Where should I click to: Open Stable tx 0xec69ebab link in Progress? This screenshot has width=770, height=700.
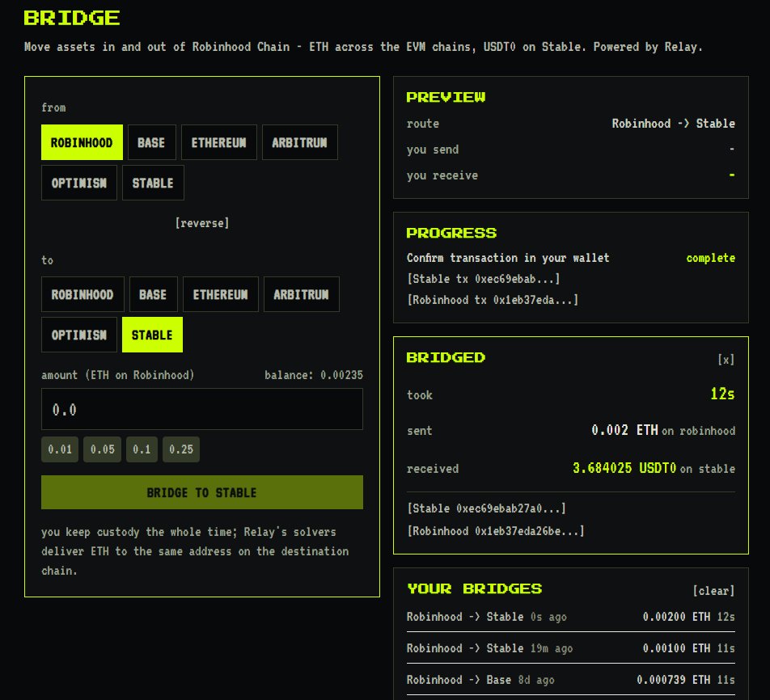tap(483, 279)
